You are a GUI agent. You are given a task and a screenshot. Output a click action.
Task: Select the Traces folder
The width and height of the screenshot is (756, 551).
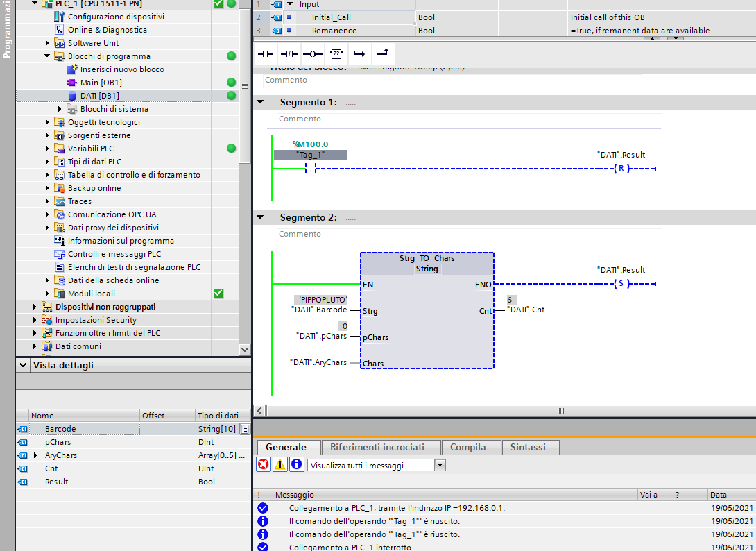tap(80, 201)
